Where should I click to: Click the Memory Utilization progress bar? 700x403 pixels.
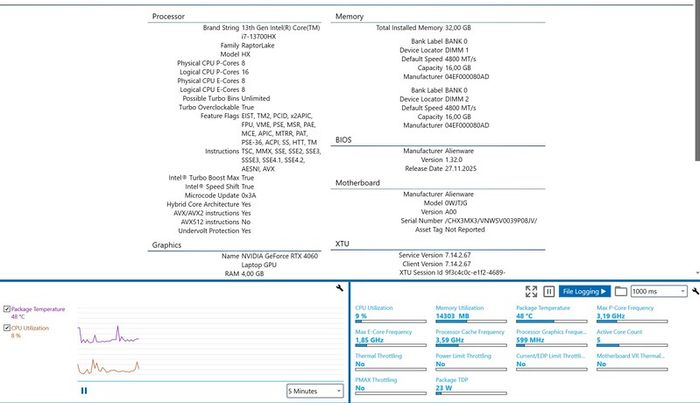pyautogui.click(x=471, y=321)
